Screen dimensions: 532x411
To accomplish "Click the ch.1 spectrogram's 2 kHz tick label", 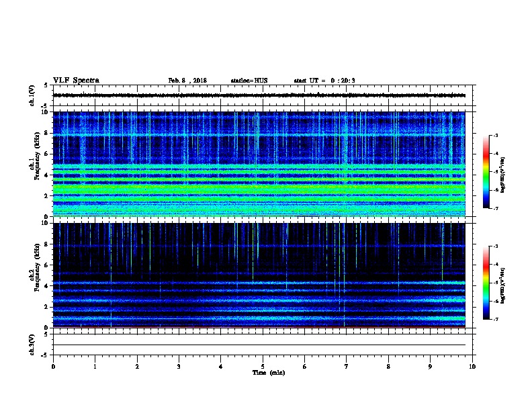I will 46,196.
